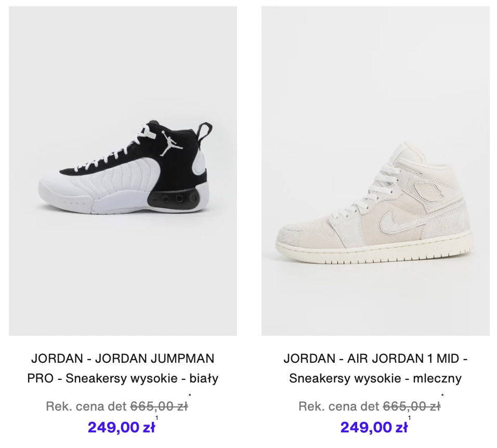Click asterisk footnote beside Air Jordan 1 Mid price
Viewport: 497px width, 448px height.
click(442, 395)
